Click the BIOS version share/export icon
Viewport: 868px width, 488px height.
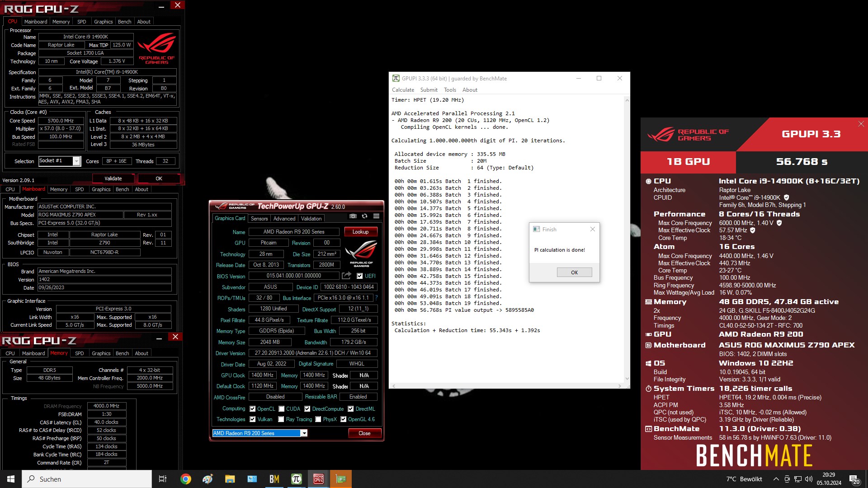[x=347, y=276]
